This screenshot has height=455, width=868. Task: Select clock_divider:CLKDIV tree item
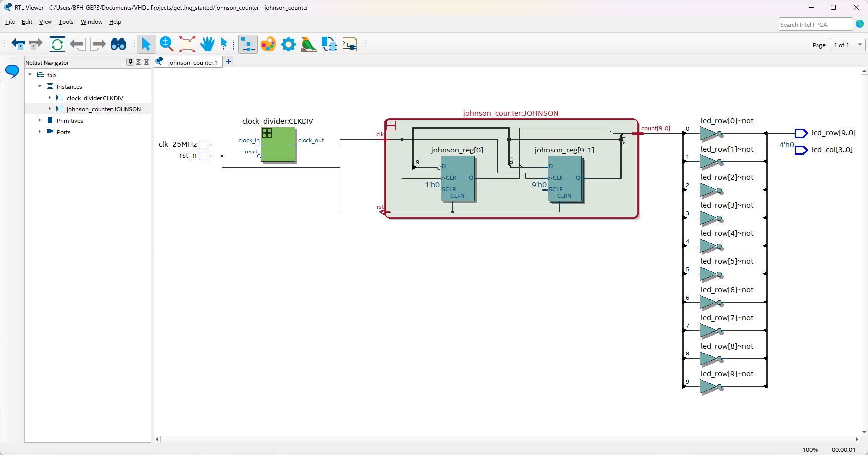95,98
